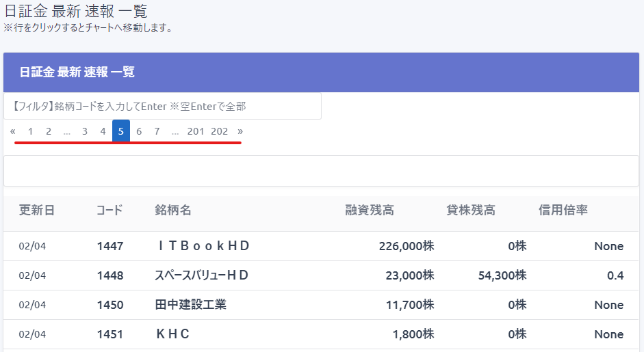Navigate to page 7
The width and height of the screenshot is (644, 352).
(x=157, y=131)
